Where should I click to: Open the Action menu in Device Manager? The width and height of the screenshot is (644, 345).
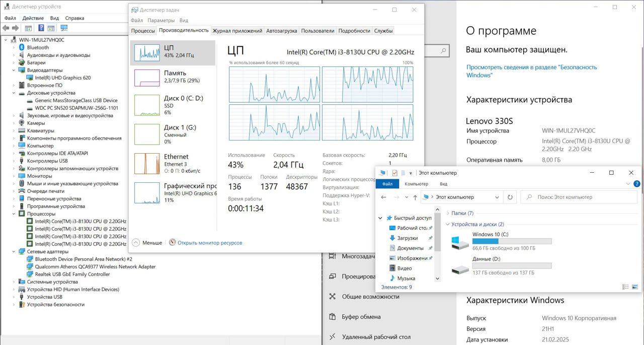33,18
